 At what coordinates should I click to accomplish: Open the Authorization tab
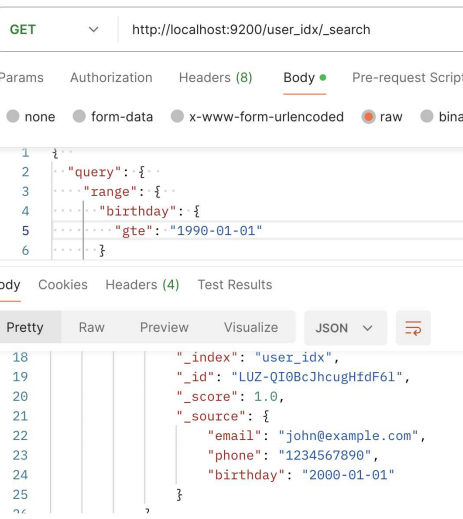click(x=111, y=78)
